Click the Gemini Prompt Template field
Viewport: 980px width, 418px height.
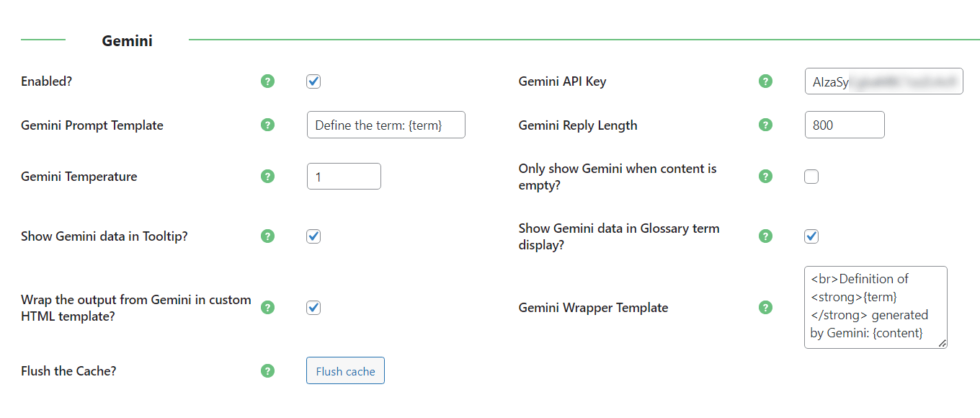pos(386,125)
